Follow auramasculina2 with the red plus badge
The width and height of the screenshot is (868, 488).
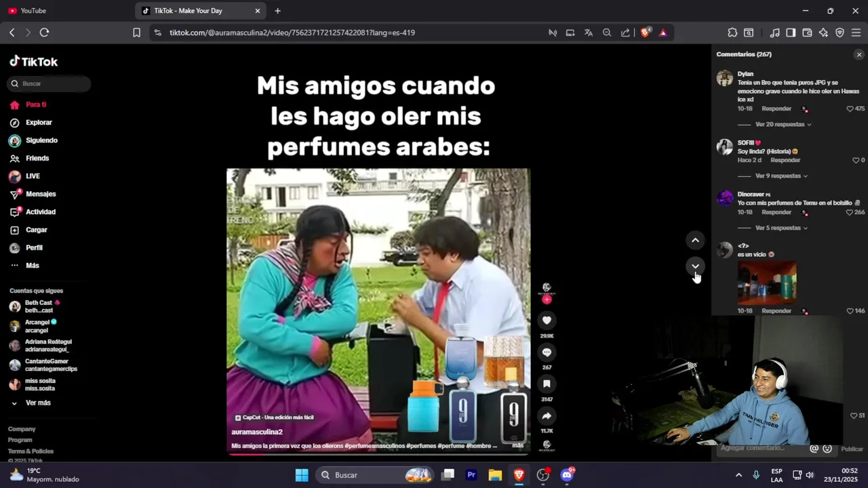pyautogui.click(x=547, y=300)
